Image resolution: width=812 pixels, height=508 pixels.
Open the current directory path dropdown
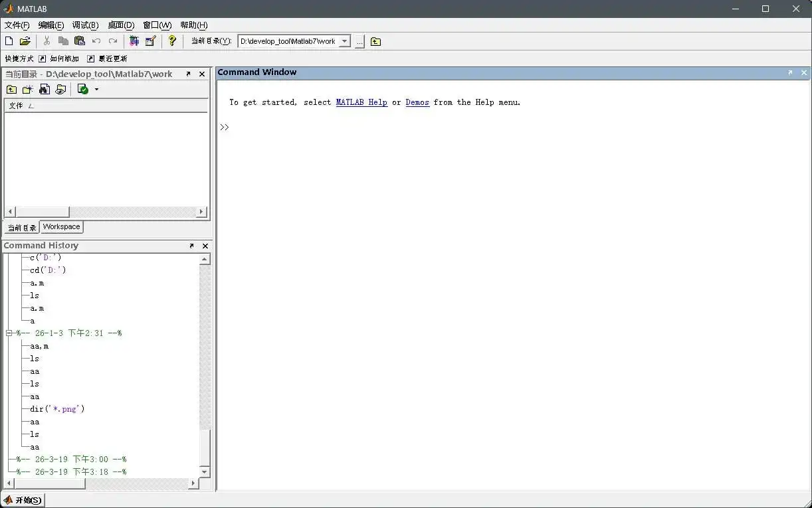click(x=344, y=41)
